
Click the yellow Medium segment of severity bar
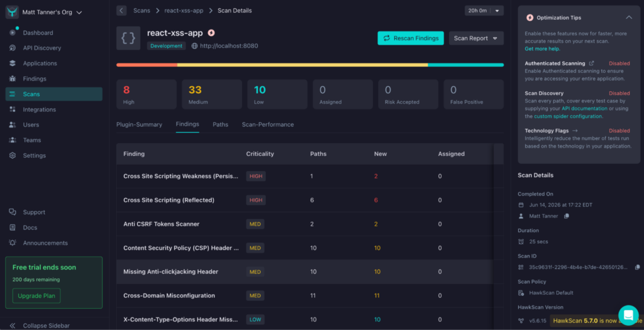303,65
